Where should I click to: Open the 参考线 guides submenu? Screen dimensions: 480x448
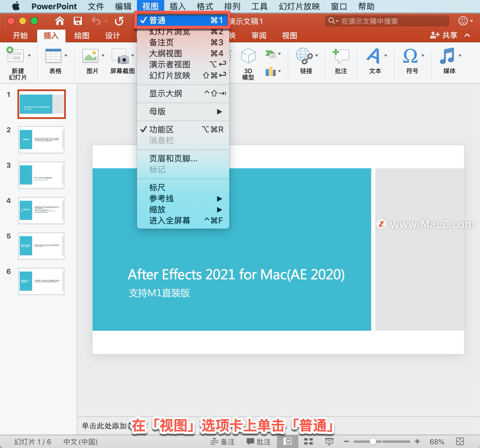coord(183,198)
